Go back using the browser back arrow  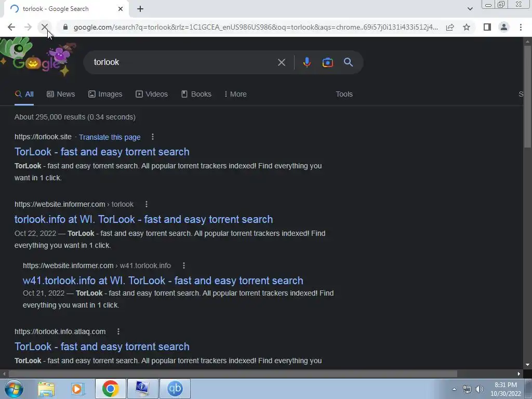click(x=11, y=27)
